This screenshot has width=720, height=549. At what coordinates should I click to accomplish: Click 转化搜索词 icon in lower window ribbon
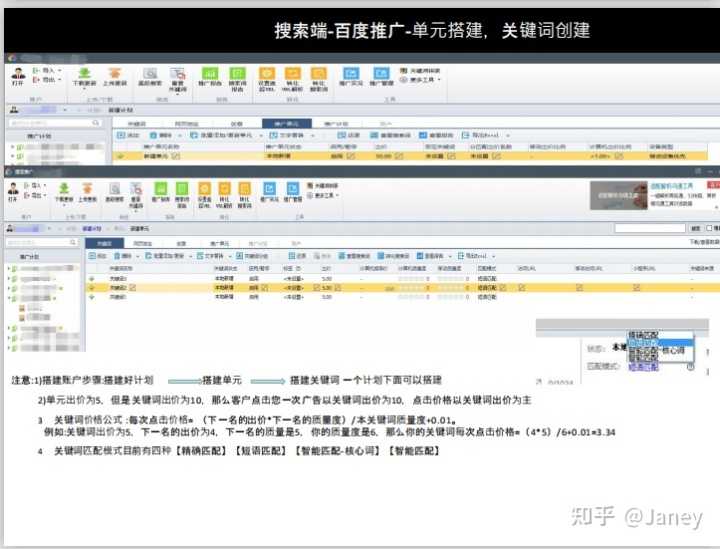(245, 195)
